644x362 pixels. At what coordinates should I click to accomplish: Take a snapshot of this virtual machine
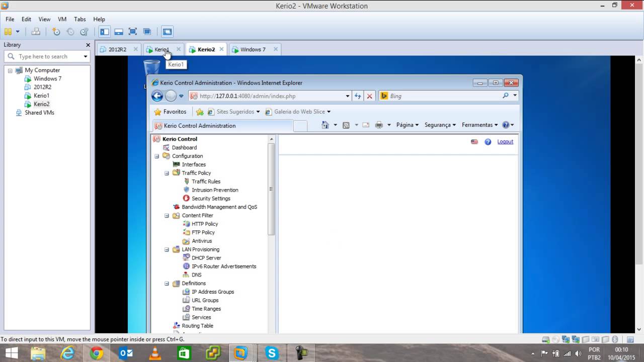pyautogui.click(x=56, y=32)
